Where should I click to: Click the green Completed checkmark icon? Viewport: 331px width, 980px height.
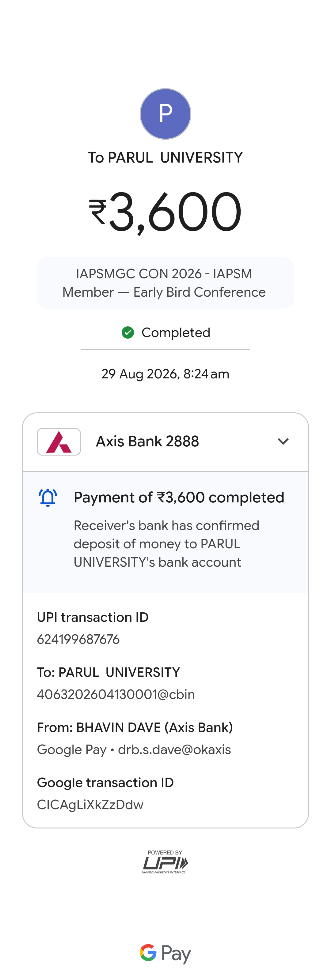coord(127,332)
